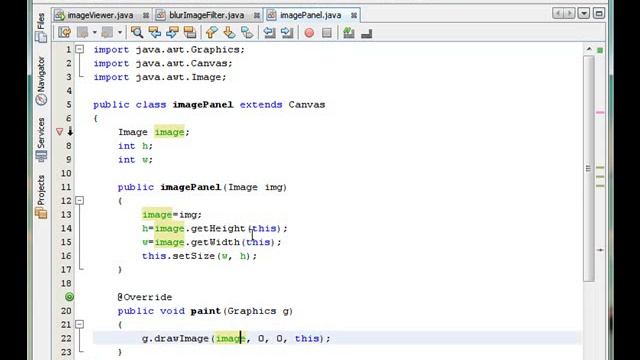The image size is (640, 360).
Task: Click line number 11 in gutter
Action: click(x=66, y=187)
